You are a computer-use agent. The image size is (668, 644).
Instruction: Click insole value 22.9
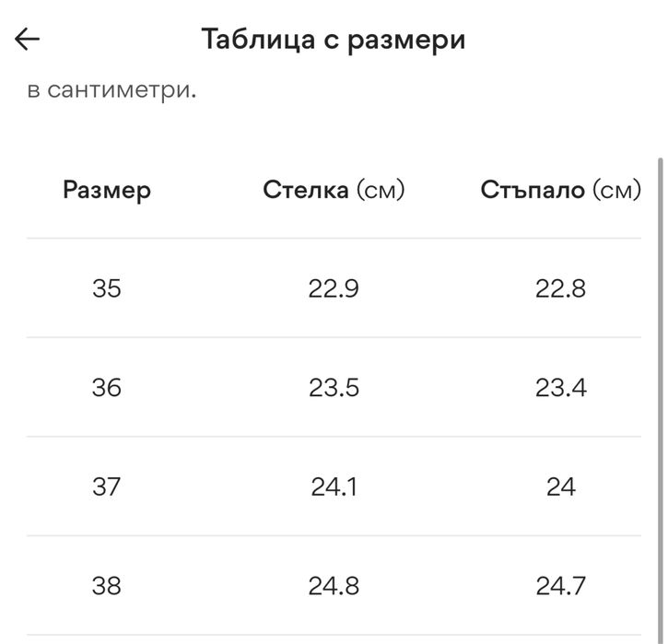334,289
